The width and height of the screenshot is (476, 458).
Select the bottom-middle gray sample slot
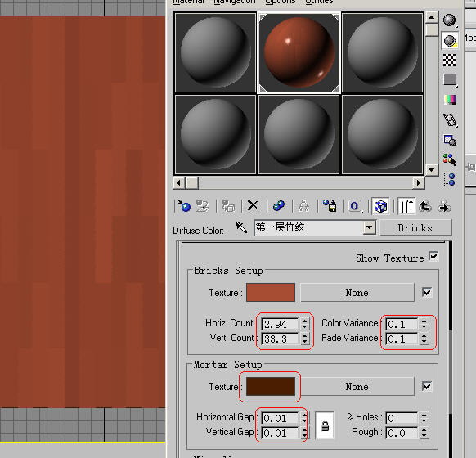[299, 134]
